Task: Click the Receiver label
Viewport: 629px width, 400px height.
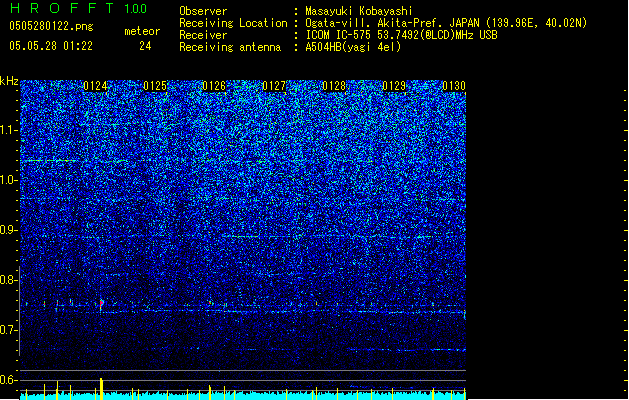Action: click(x=203, y=35)
